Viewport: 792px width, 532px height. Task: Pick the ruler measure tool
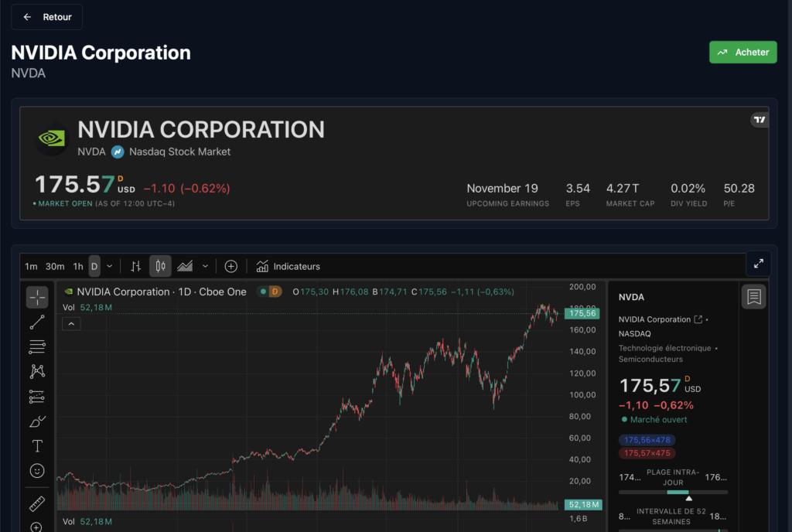point(37,505)
